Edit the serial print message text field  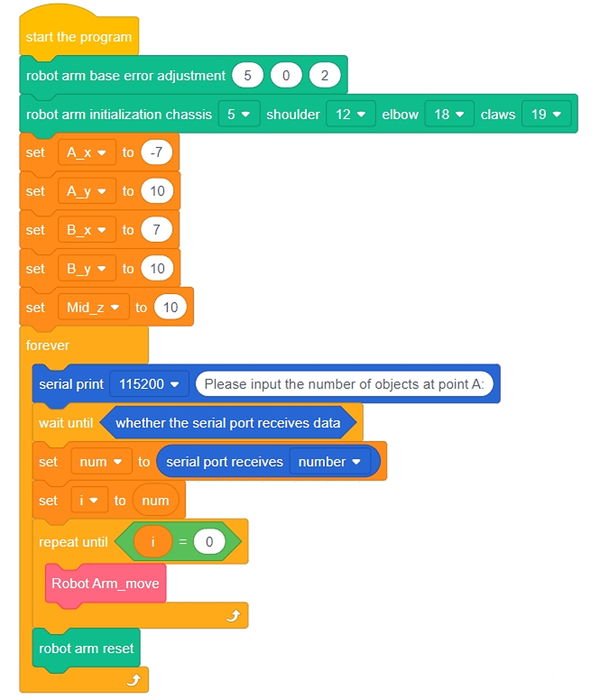click(344, 384)
